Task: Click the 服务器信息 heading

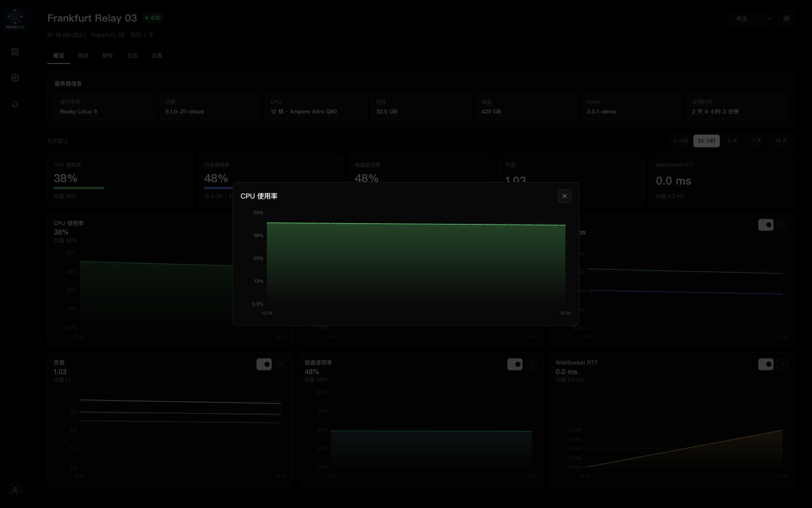Action: point(68,84)
